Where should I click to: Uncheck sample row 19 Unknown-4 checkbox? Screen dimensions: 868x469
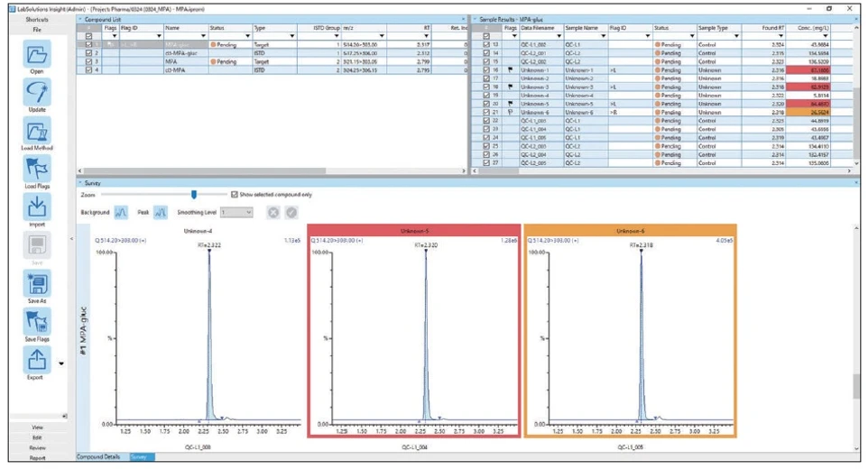point(486,95)
